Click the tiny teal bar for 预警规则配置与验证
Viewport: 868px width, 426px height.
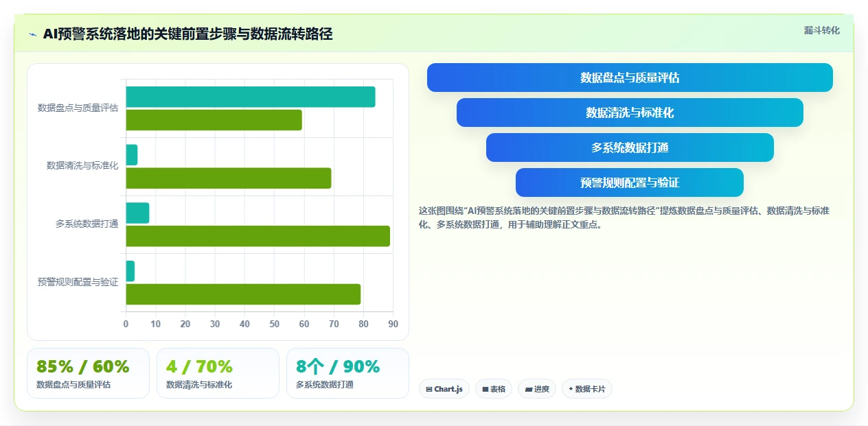(x=130, y=271)
